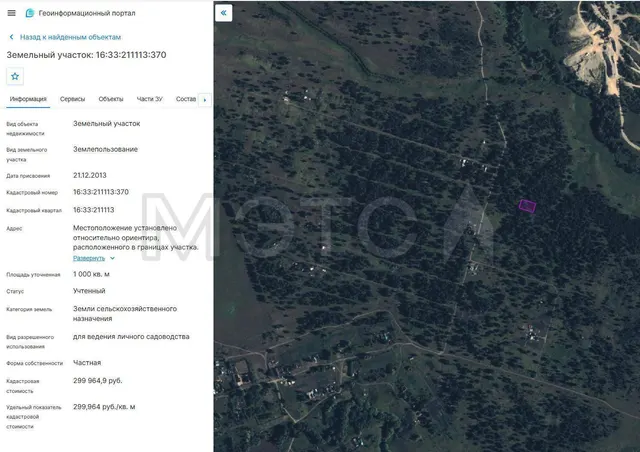This screenshot has width=640, height=452.
Task: Select the ownership value Частная
Action: click(x=87, y=363)
